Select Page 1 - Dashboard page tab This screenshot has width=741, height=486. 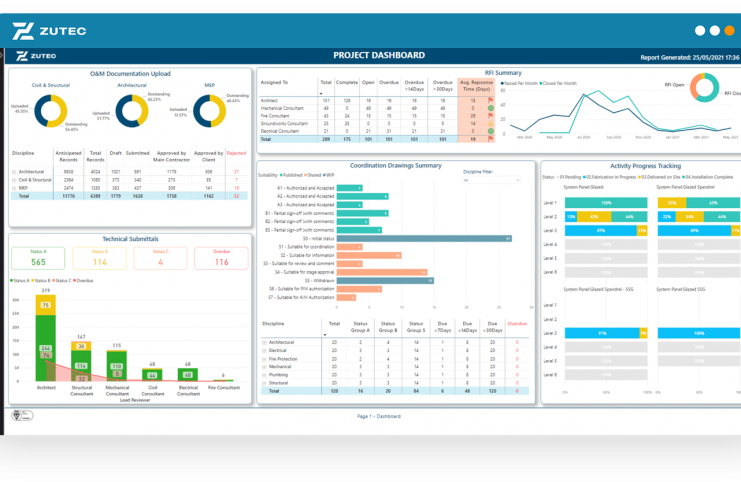click(x=378, y=416)
